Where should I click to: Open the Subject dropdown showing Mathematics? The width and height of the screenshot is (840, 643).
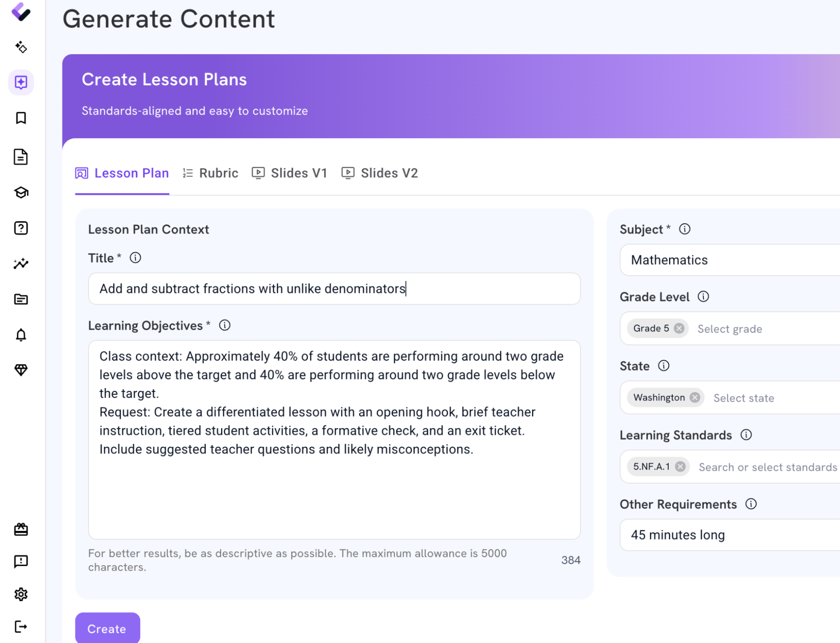[730, 260]
